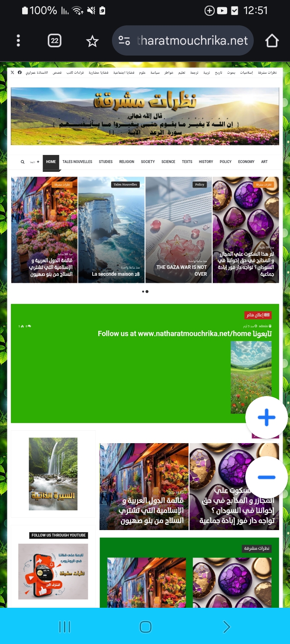The height and width of the screenshot is (644, 290).
Task: Go to the ECONOMY menu section
Action: [x=246, y=162]
